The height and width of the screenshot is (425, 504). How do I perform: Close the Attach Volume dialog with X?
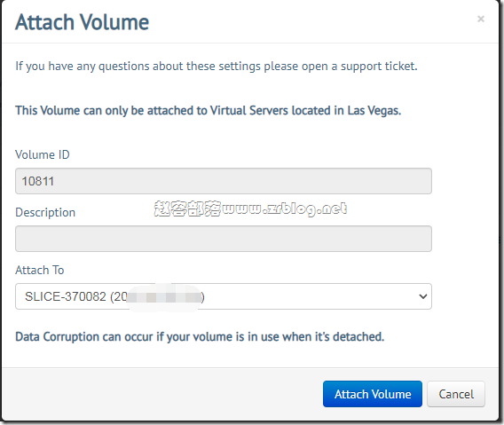coord(481,19)
